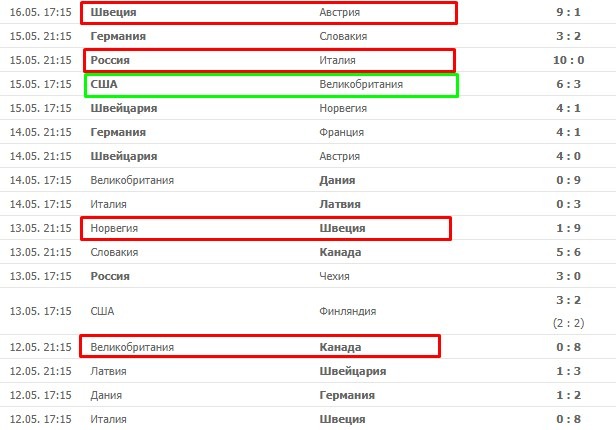Click Норвегия in the Швейцария–Норвегия match

pyautogui.click(x=343, y=108)
